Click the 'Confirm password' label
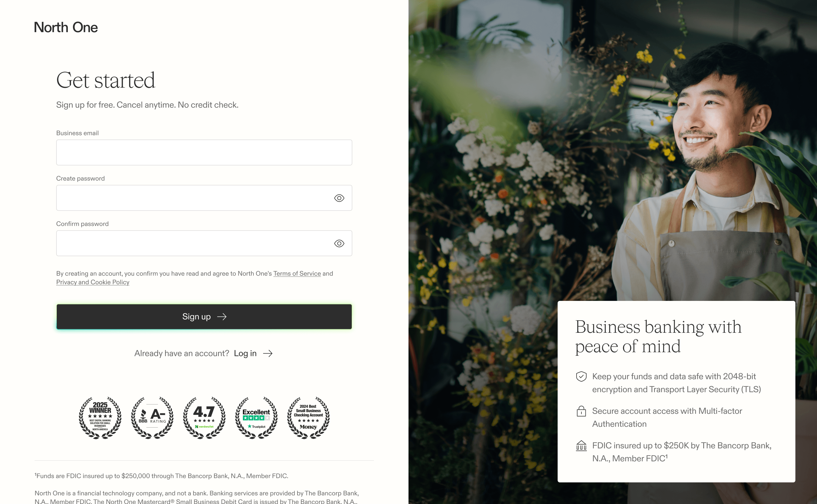The image size is (817, 504). click(x=82, y=224)
